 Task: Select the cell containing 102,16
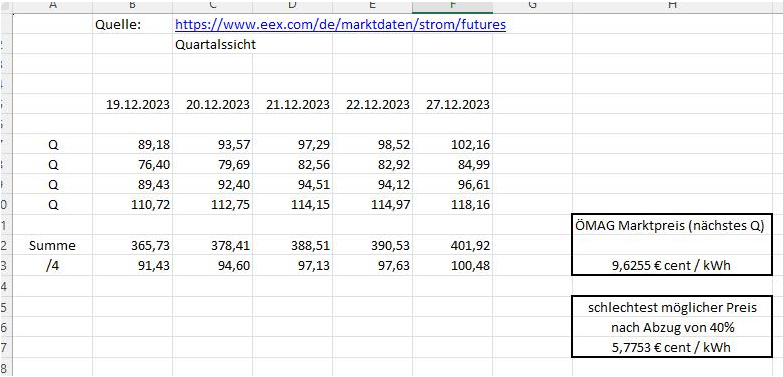(x=452, y=145)
